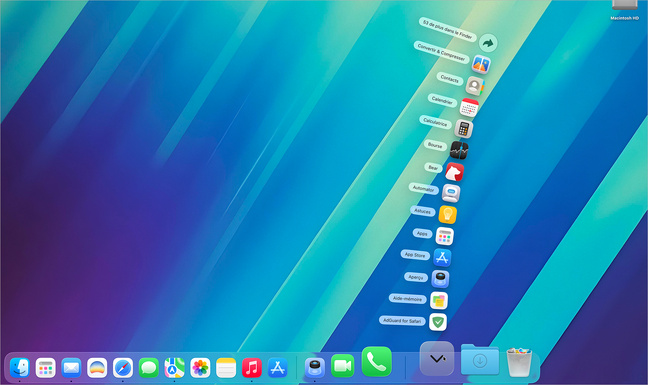This screenshot has height=385, width=648.
Task: Open the Downloads folder stack
Action: (480, 359)
